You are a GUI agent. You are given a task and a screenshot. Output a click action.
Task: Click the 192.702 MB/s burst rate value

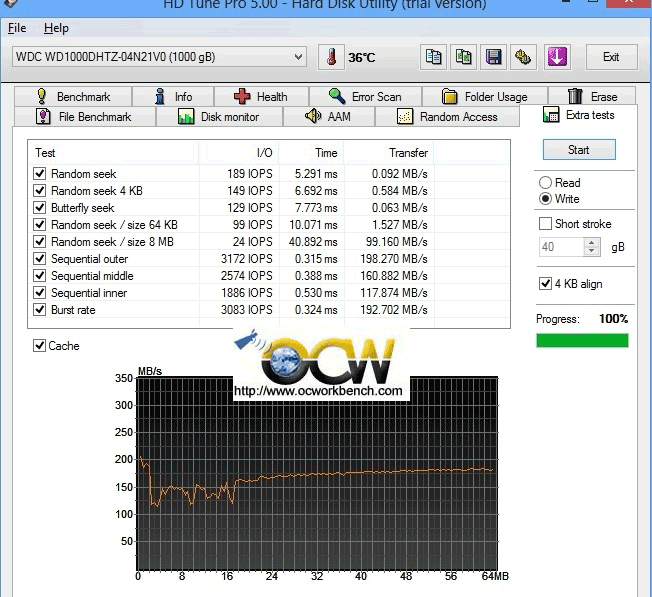[x=394, y=310]
